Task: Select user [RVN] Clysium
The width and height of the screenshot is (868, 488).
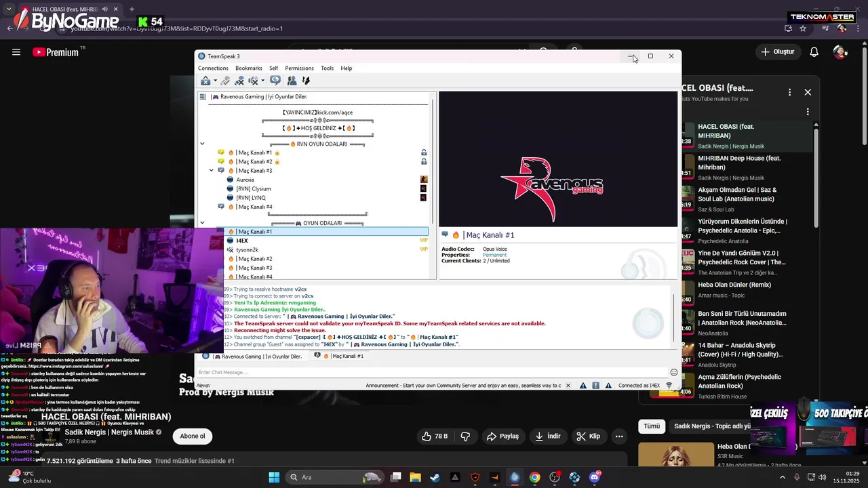Action: [253, 189]
